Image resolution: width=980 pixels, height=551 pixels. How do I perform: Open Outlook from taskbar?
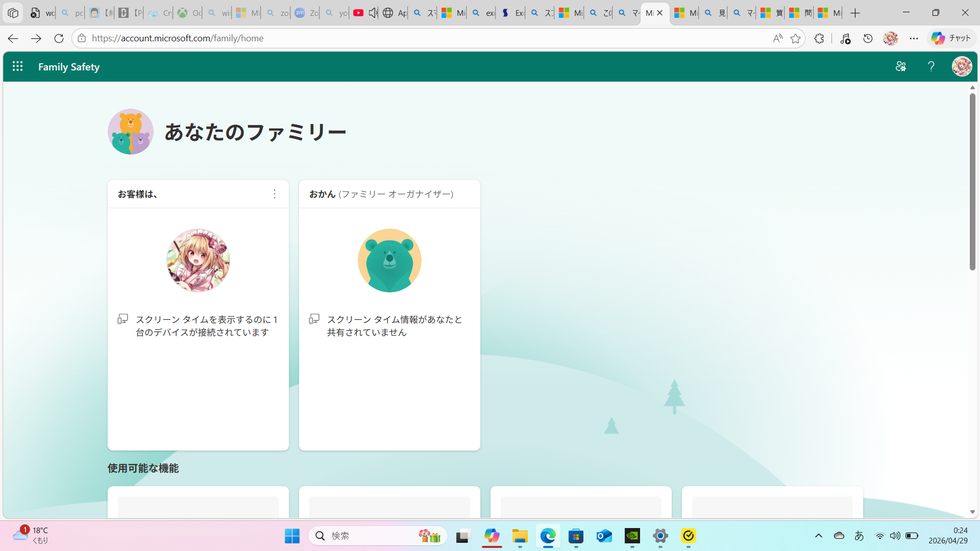(x=604, y=536)
